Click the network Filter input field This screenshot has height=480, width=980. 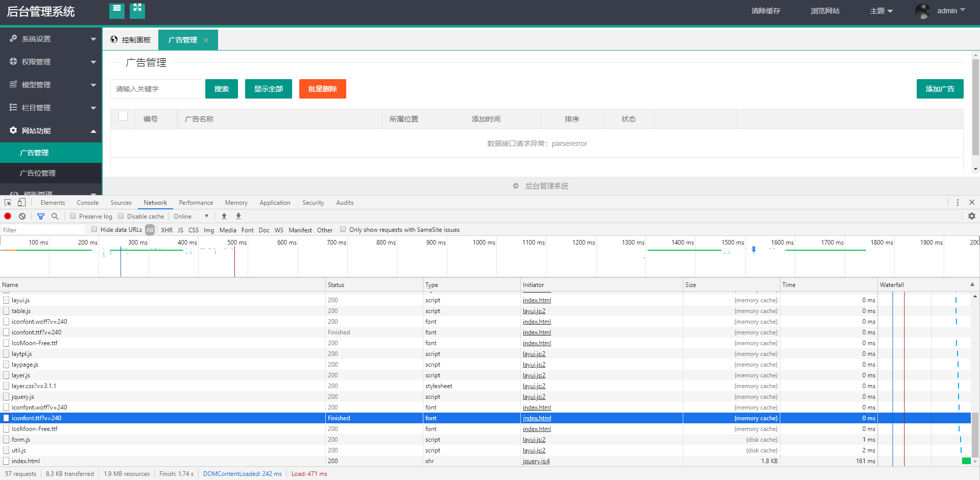tap(43, 230)
